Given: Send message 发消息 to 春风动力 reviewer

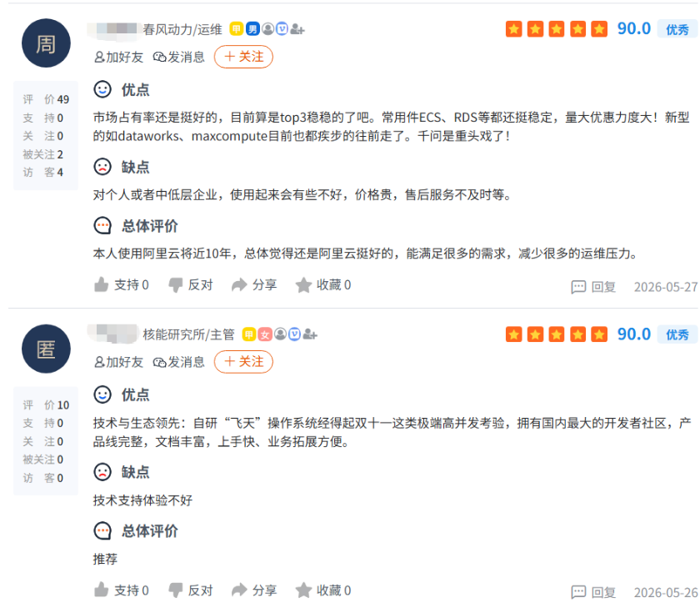Looking at the screenshot, I should coord(178,58).
